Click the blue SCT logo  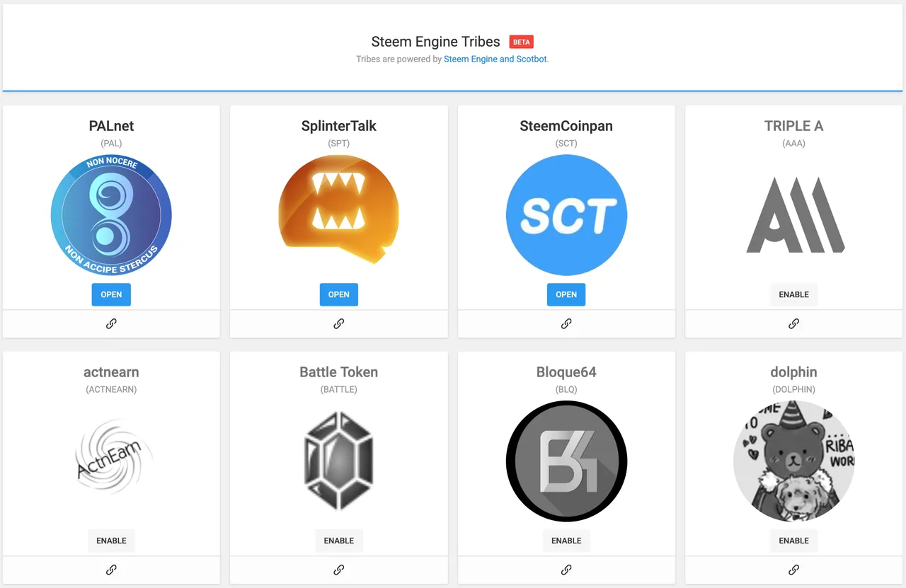pos(566,215)
